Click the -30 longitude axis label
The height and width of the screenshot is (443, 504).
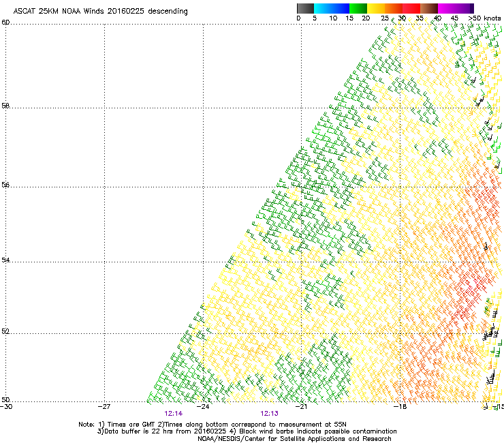(x=6, y=406)
